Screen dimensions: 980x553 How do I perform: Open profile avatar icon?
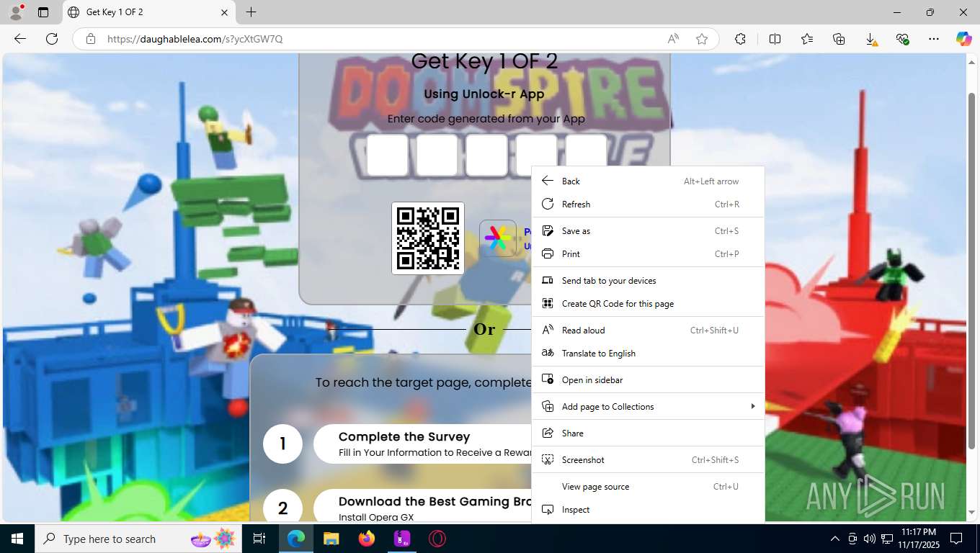16,12
